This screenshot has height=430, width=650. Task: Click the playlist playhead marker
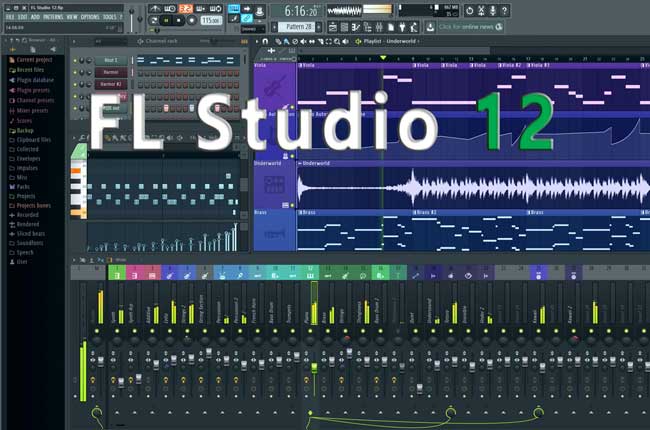pos(383,58)
